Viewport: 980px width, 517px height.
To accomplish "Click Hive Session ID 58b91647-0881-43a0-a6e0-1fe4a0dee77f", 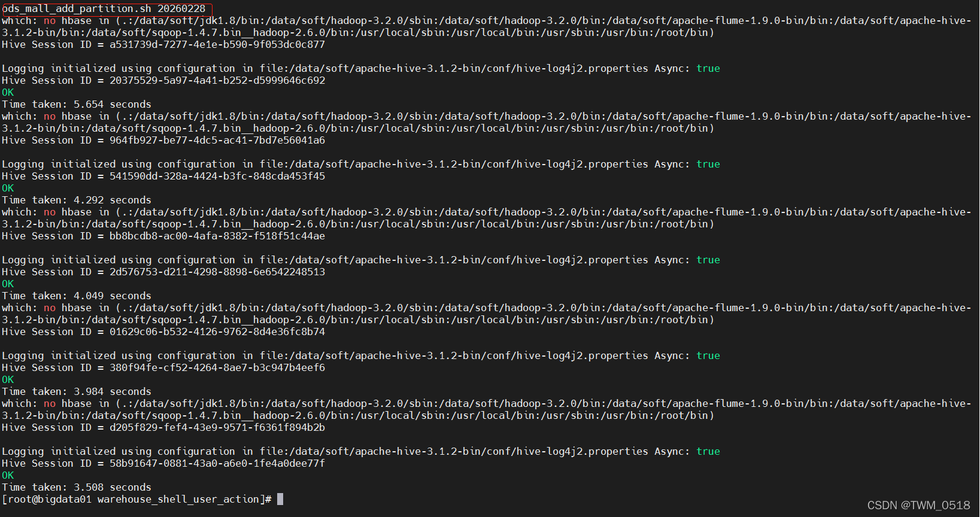I will [x=163, y=464].
